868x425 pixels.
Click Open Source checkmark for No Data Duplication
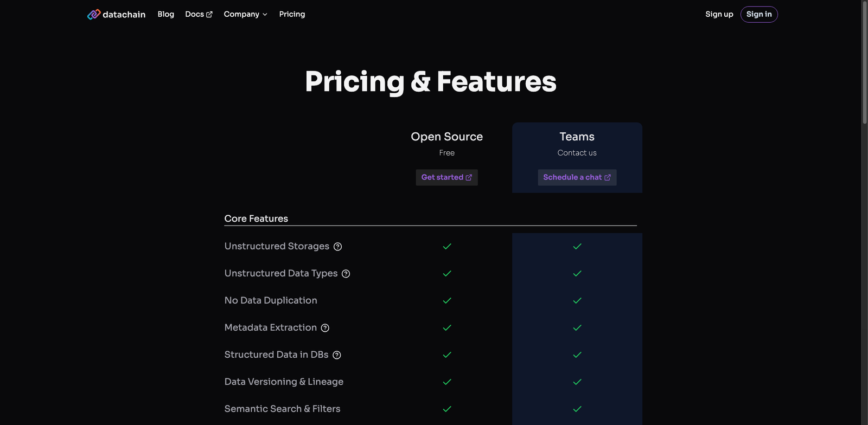[x=447, y=300]
